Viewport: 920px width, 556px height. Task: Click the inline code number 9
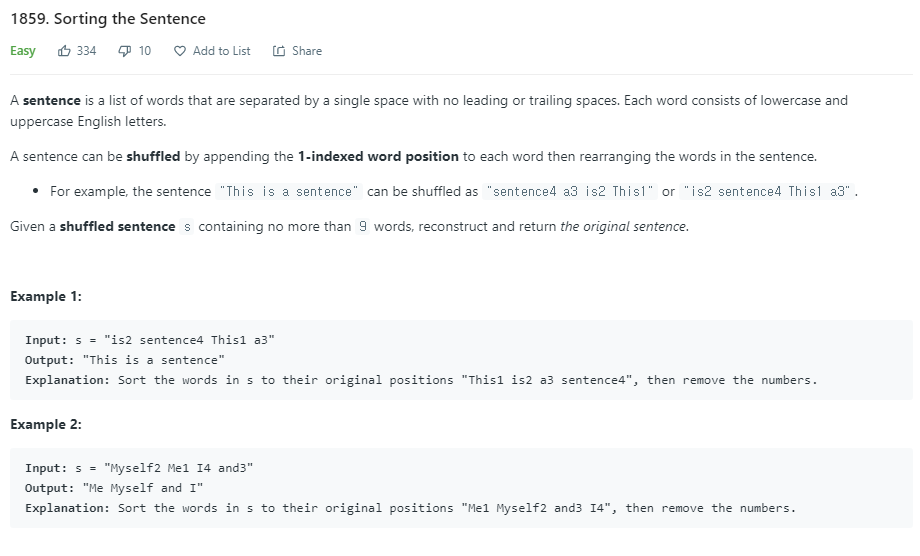363,226
